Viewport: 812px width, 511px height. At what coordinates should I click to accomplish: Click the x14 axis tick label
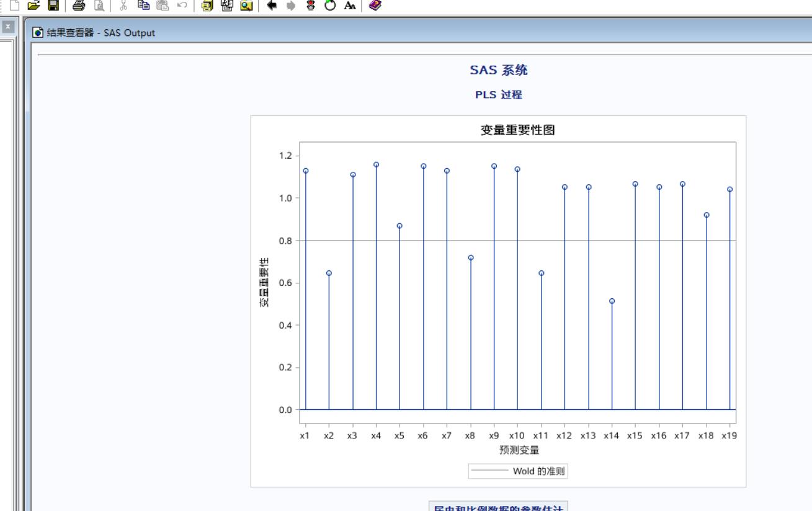point(612,436)
